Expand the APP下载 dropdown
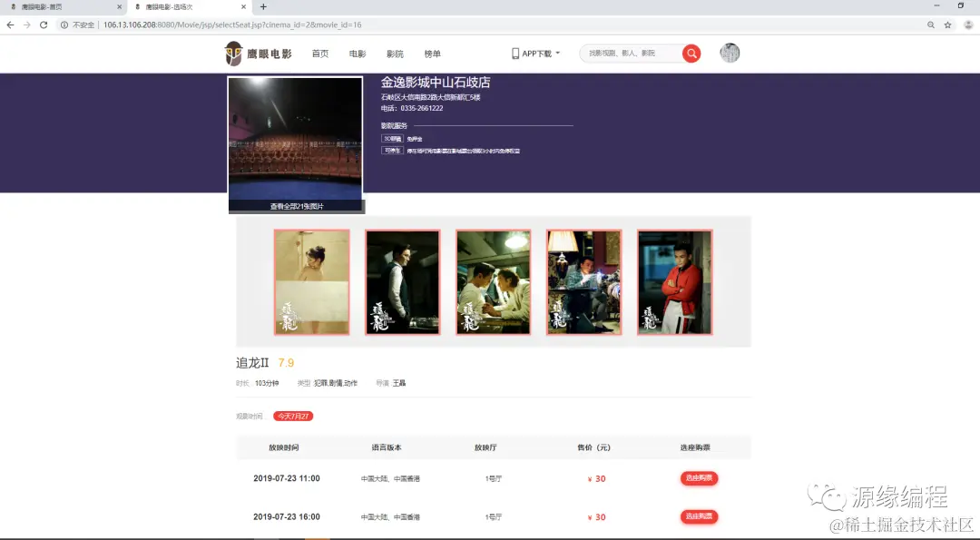This screenshot has width=980, height=540. [x=535, y=54]
